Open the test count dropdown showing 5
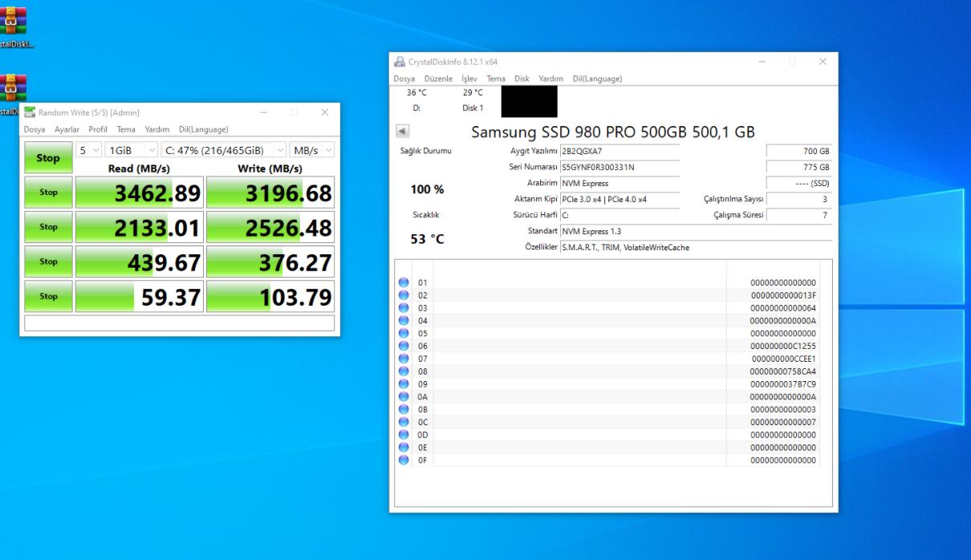The width and height of the screenshot is (971, 560). click(88, 150)
